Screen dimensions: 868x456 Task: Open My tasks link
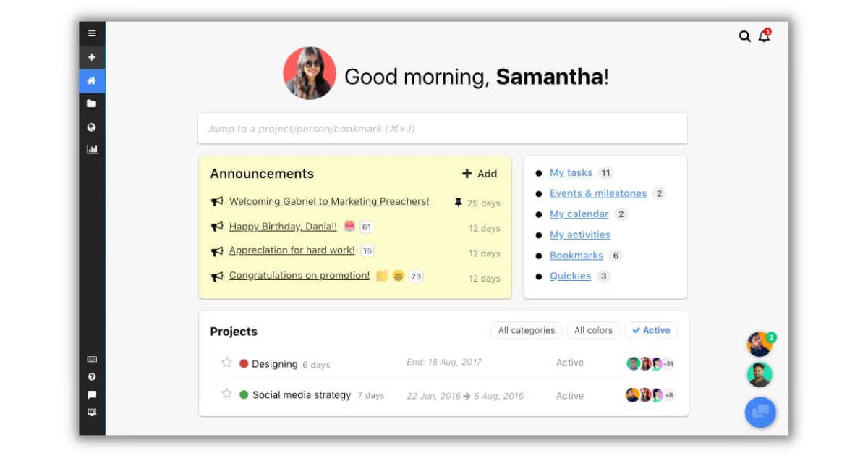[571, 172]
